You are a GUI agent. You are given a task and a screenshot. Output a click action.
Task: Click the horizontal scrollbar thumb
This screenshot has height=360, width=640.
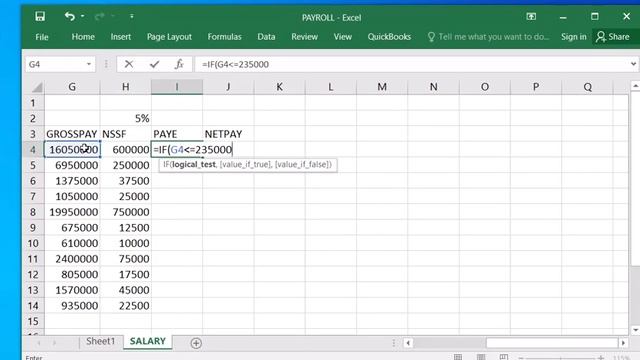click(x=552, y=343)
